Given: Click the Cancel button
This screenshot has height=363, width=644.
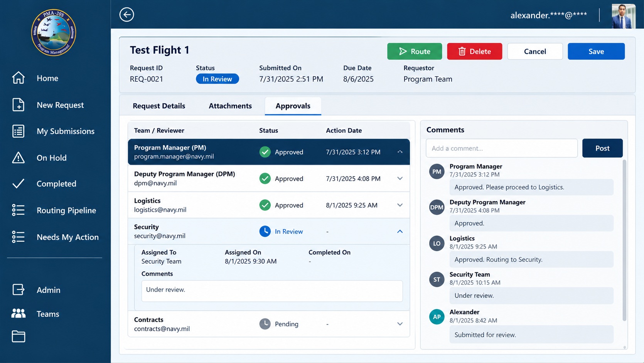Looking at the screenshot, I should (x=535, y=51).
